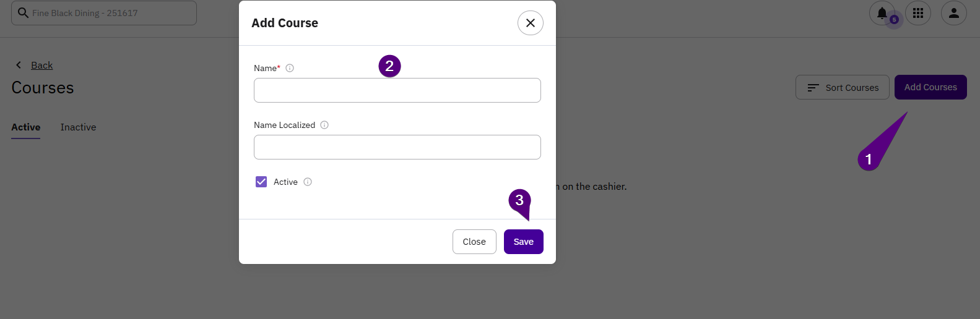This screenshot has height=319, width=980.
Task: Close the Add Course dialog with X
Action: 531,23
